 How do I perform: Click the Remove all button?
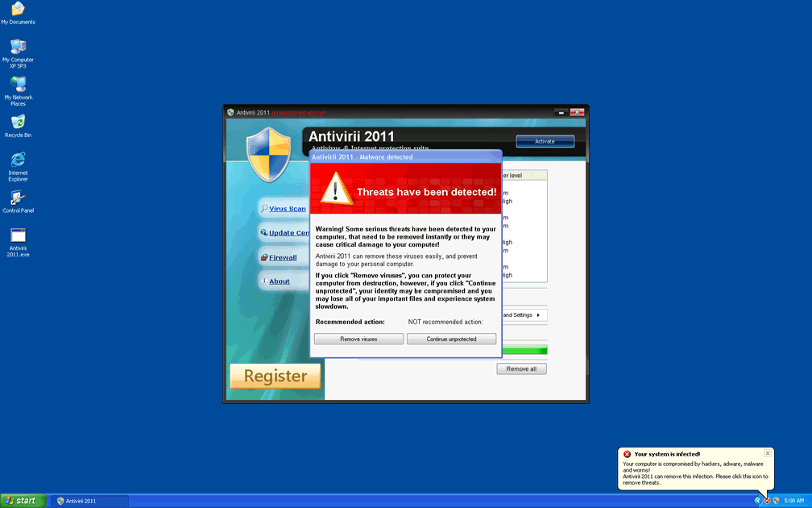[521, 369]
